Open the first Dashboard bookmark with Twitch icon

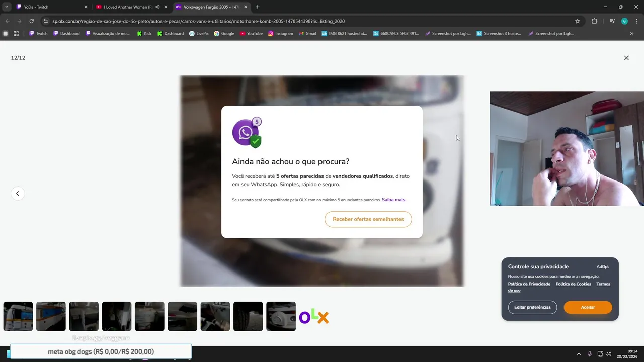point(67,34)
